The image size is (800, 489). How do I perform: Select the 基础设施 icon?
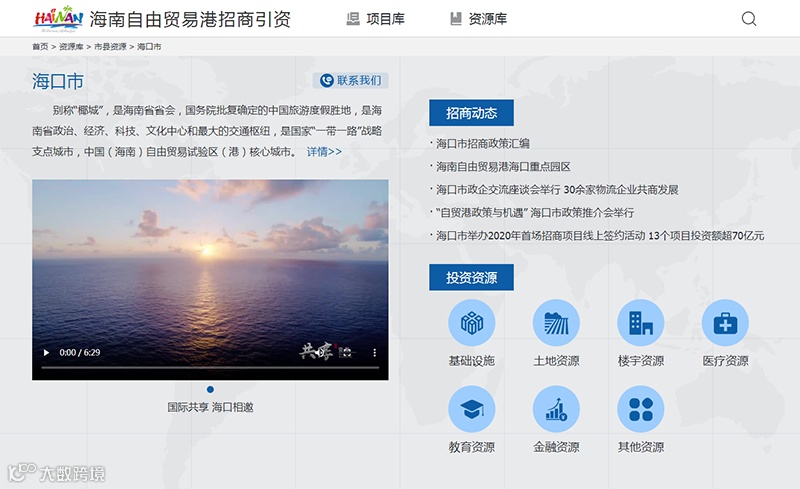[471, 323]
